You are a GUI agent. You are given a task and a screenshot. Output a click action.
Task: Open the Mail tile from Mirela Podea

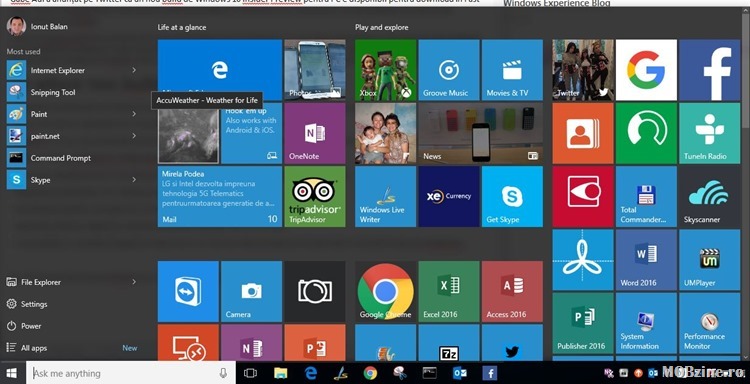click(x=220, y=197)
